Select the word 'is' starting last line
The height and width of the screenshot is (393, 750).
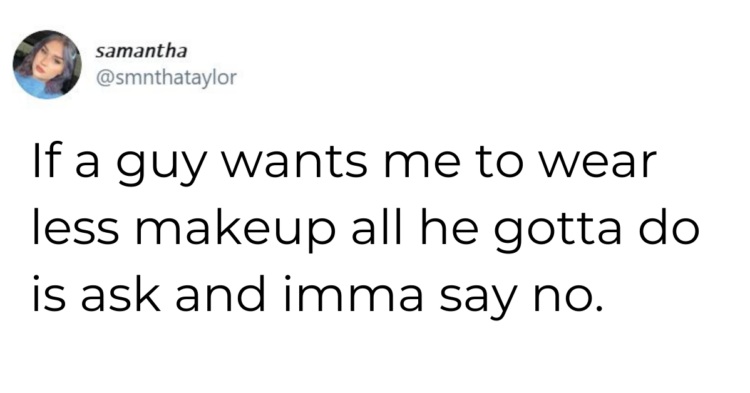tap(48, 294)
